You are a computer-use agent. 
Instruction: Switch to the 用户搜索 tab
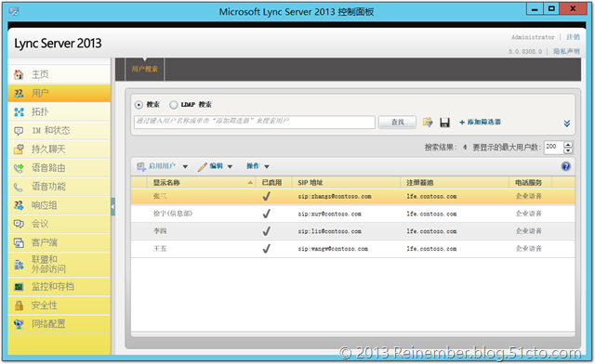145,69
